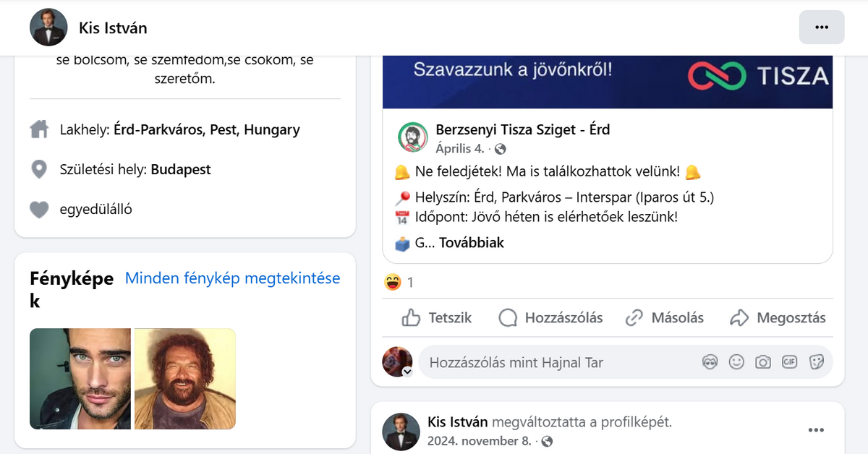Image resolution: width=868 pixels, height=454 pixels.
Task: Open the Berzsenyi Tisza Sziget page avatar
Action: tap(412, 138)
